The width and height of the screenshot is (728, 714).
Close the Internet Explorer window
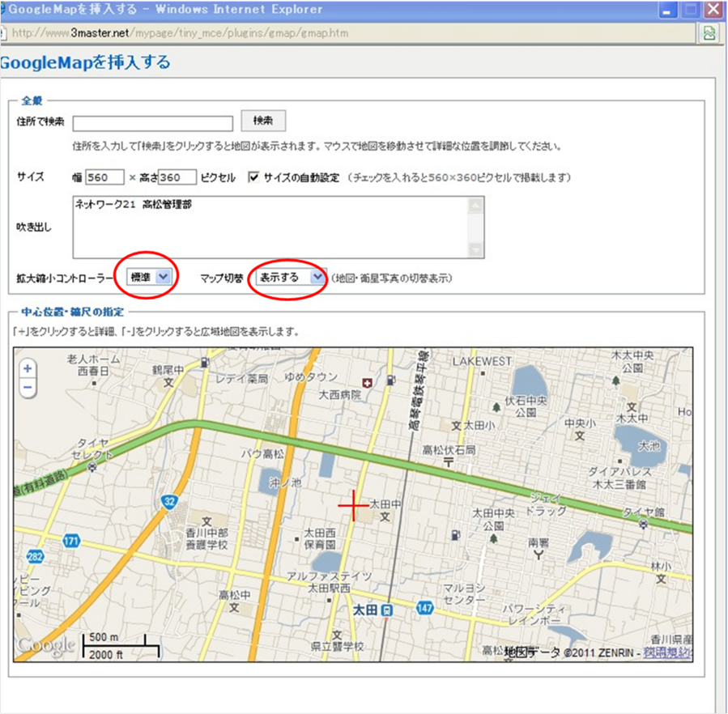(713, 10)
